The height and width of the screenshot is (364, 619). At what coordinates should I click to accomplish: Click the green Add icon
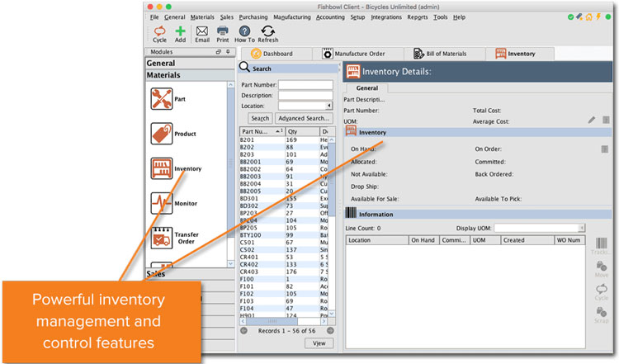181,34
